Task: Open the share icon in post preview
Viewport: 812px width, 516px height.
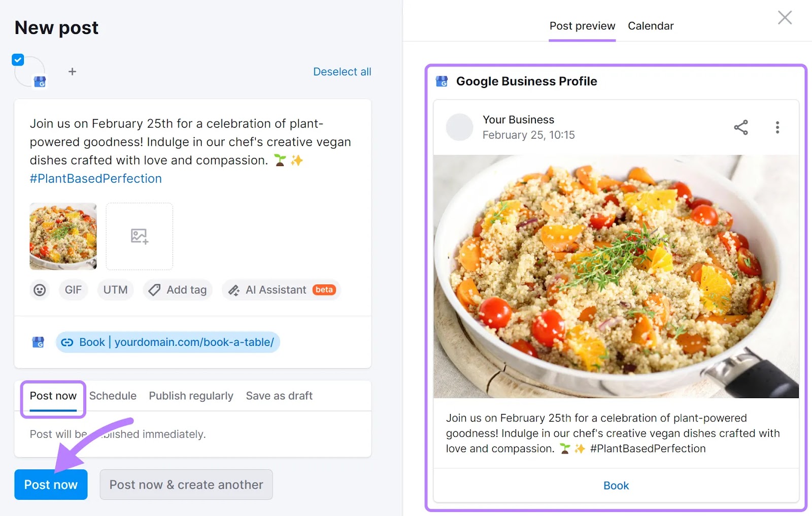Action: point(741,127)
